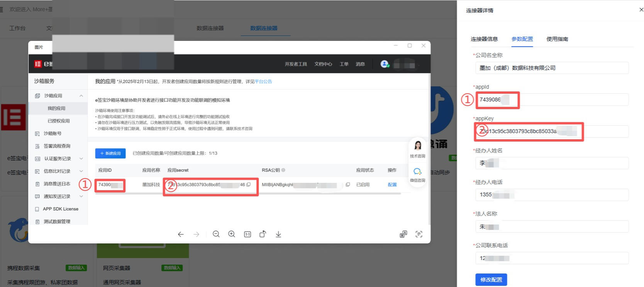Image resolution: width=644 pixels, height=287 pixels.
Task: Zoom in the image preview
Action: coord(232,234)
